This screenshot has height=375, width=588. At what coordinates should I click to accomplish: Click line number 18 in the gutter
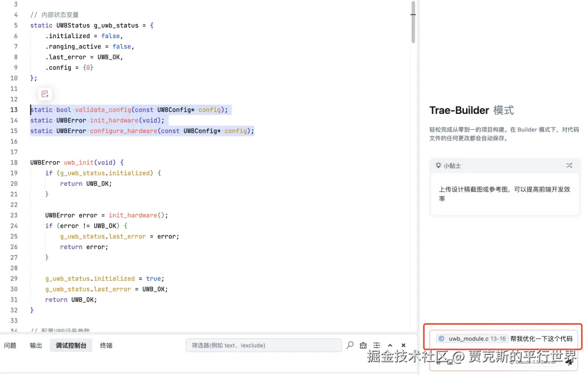tap(14, 162)
